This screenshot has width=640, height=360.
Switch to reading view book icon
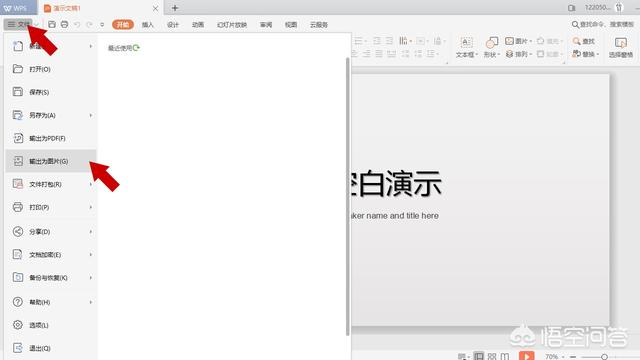click(505, 356)
